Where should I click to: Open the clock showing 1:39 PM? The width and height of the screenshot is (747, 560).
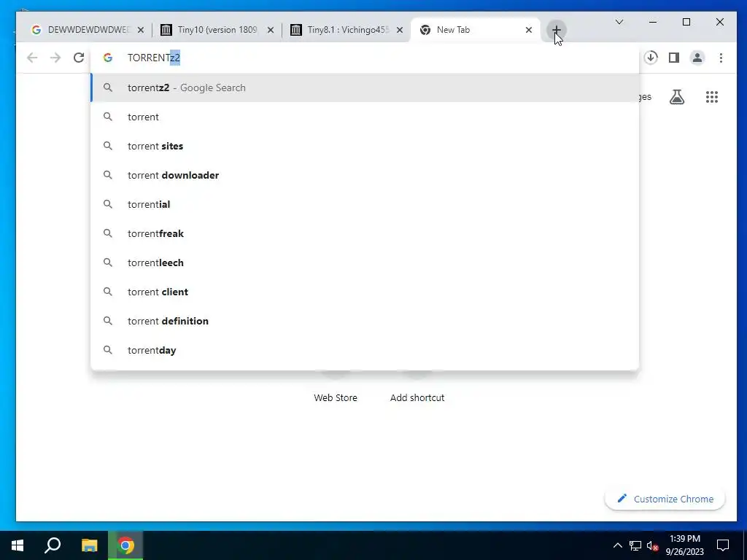[x=684, y=545]
